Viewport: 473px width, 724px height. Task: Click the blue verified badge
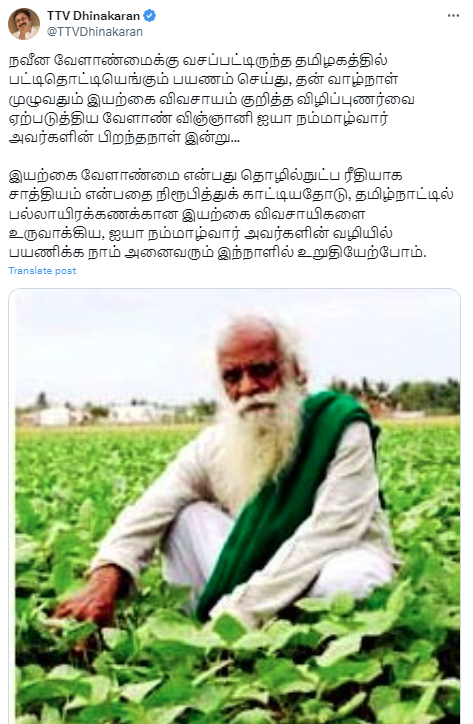(x=149, y=16)
